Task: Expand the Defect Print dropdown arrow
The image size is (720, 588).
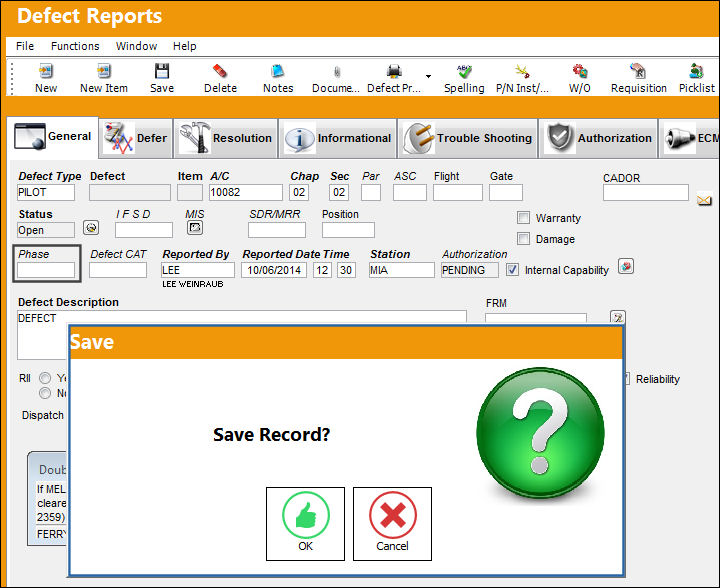Action: click(x=428, y=76)
